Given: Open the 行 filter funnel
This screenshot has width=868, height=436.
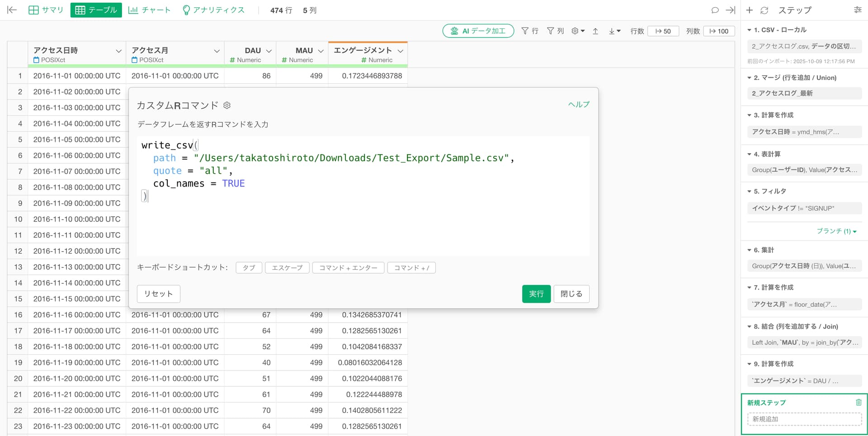Looking at the screenshot, I should pos(529,31).
